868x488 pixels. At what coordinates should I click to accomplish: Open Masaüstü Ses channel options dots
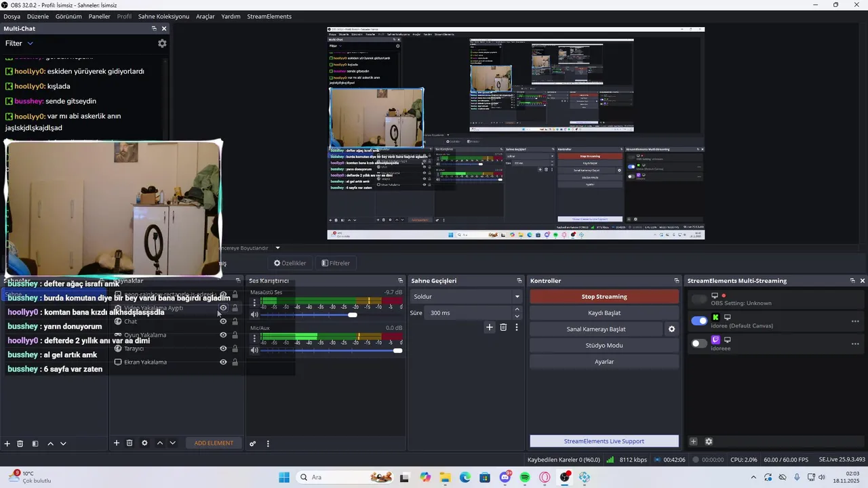tap(254, 302)
